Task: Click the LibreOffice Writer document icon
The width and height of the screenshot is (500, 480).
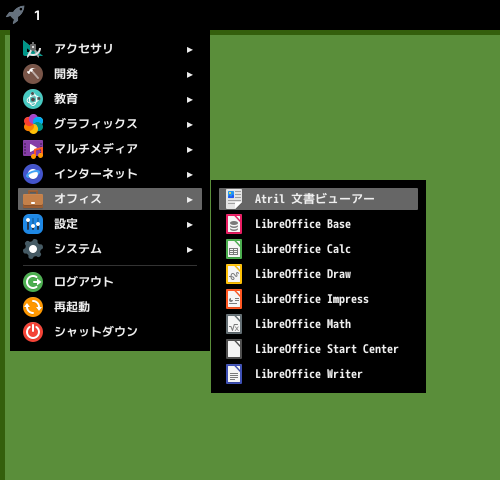Action: [x=234, y=374]
